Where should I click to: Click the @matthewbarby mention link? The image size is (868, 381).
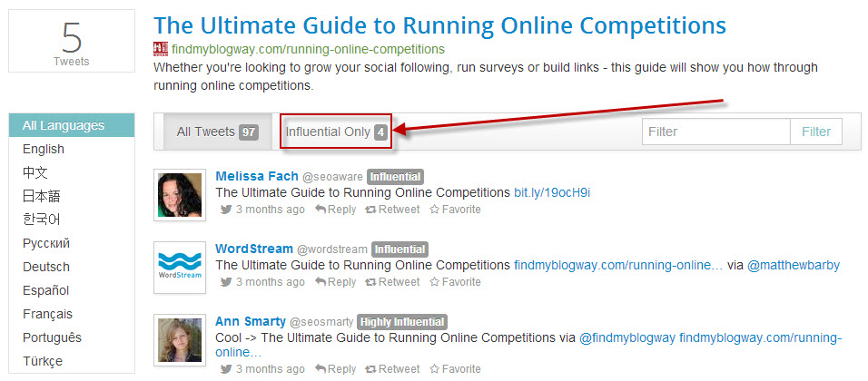[794, 265]
